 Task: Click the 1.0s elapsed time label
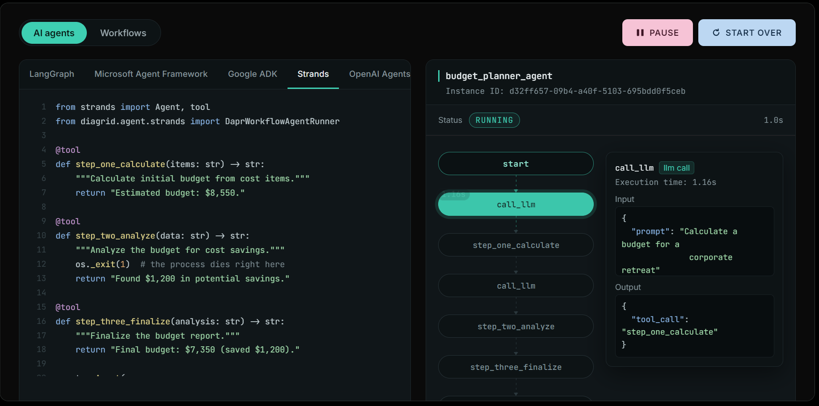tap(773, 120)
